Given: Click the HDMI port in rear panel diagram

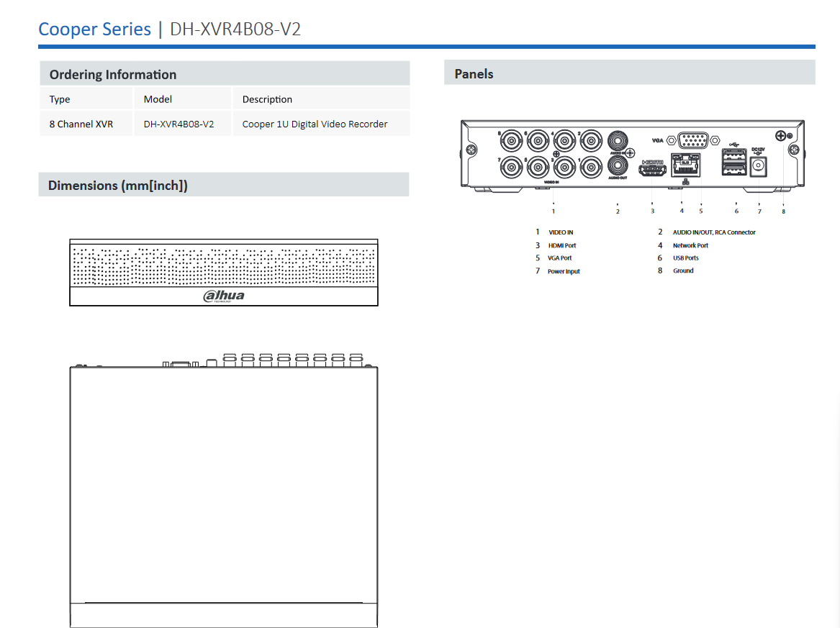Looking at the screenshot, I should 652,170.
